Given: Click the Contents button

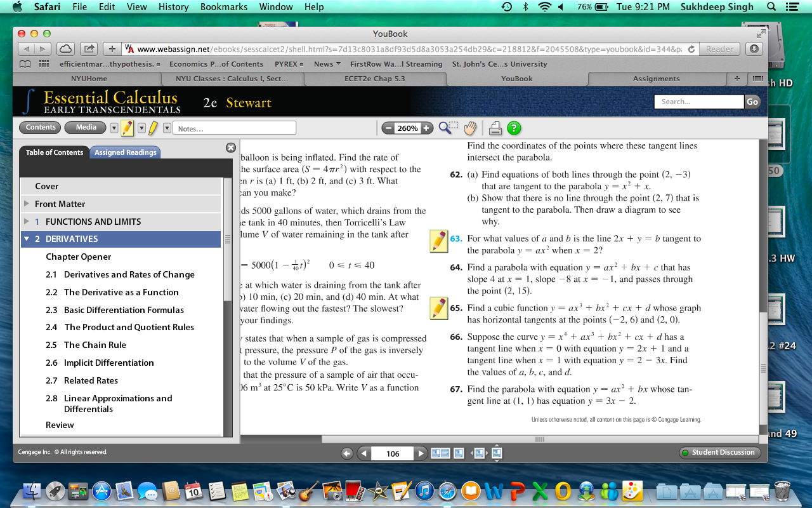Looking at the screenshot, I should [x=41, y=128].
